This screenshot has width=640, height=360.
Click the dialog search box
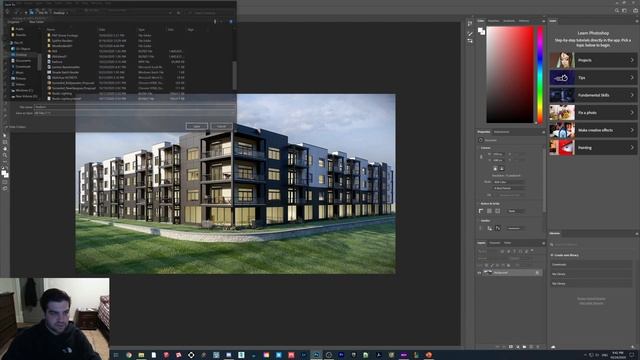click(x=210, y=13)
